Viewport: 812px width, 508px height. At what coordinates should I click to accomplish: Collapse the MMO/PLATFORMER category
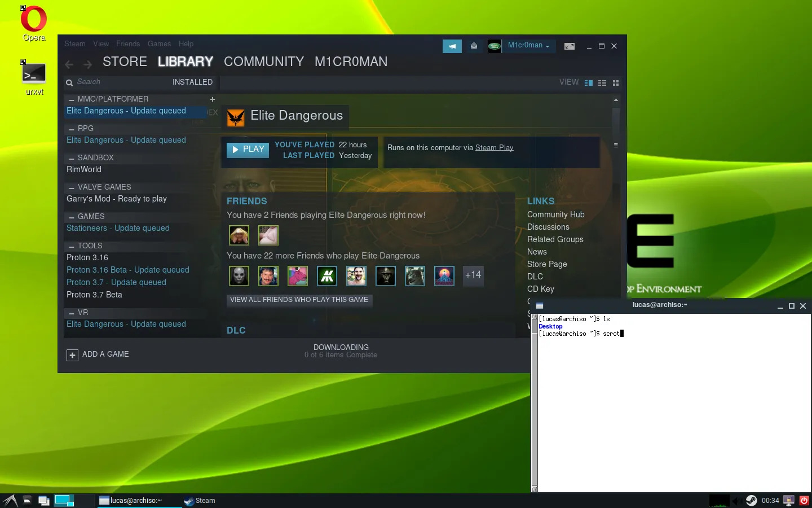pos(72,99)
